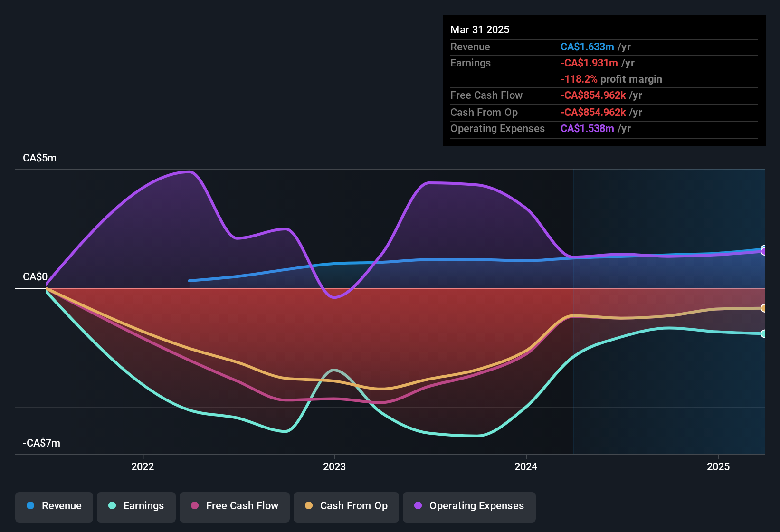Click the -CA$1.931m earnings value in tooltip
This screenshot has height=532, width=780.
coord(589,63)
